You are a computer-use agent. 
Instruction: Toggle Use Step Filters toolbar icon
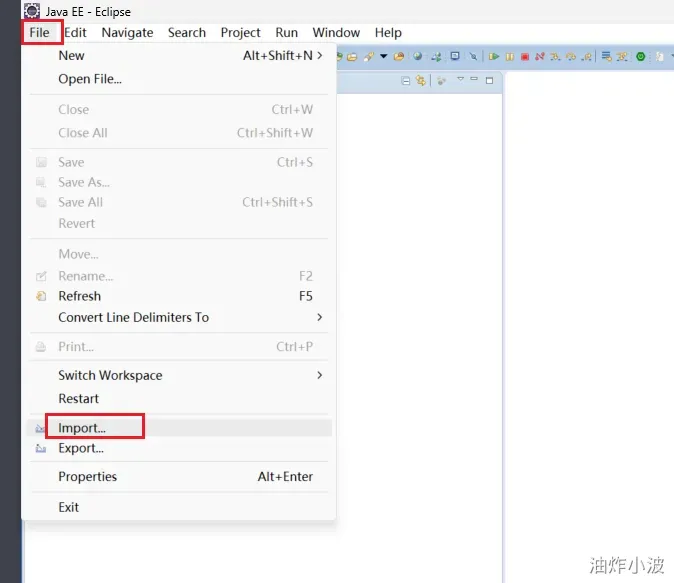622,56
